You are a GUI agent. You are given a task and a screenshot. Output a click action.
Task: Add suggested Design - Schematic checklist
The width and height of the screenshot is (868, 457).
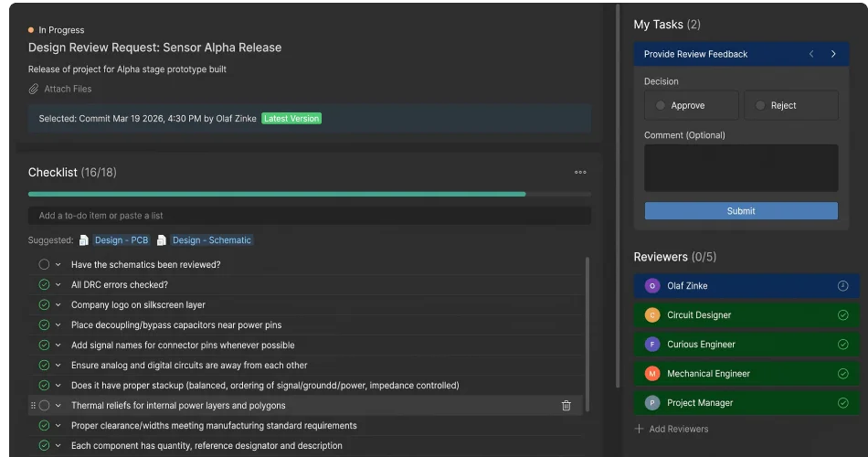click(211, 239)
